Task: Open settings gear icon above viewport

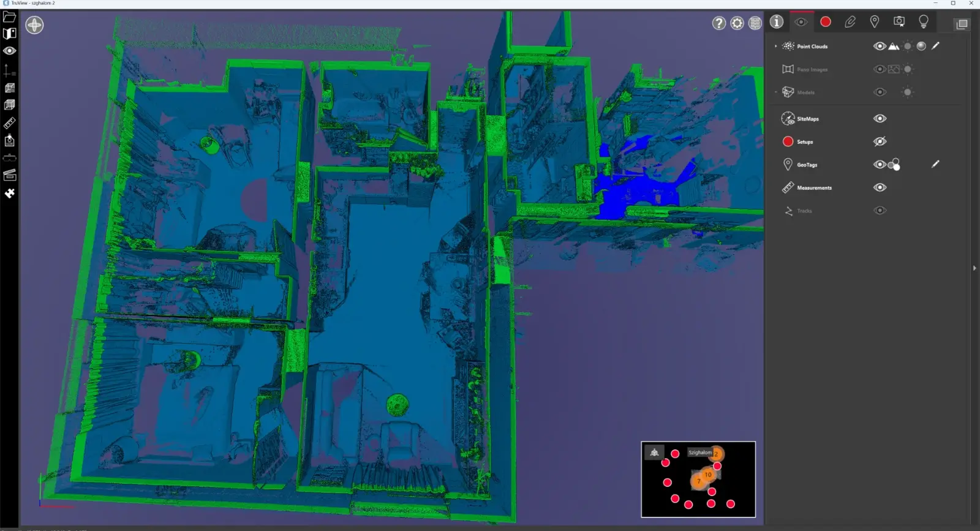Action: click(737, 23)
